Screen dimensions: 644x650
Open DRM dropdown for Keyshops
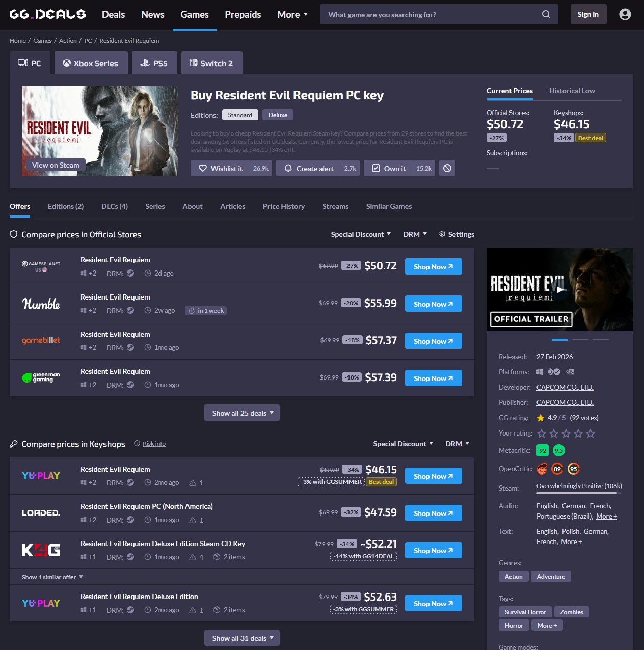click(457, 444)
